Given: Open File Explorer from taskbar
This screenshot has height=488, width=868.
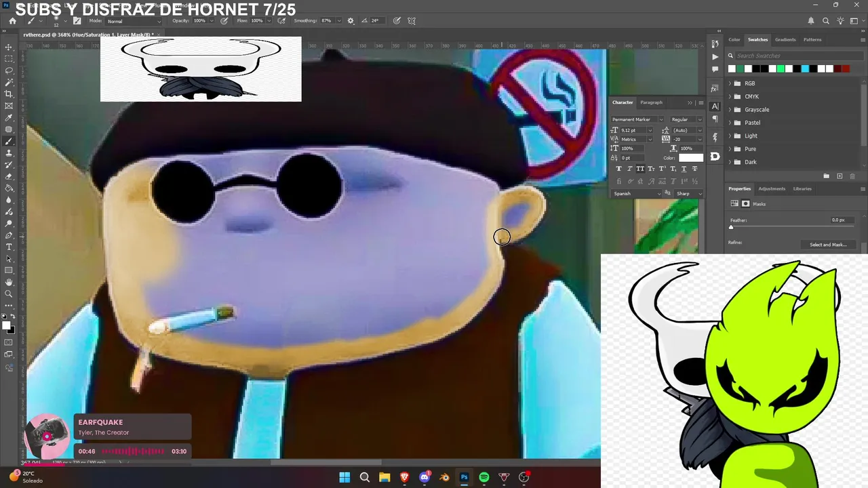Looking at the screenshot, I should coord(384,477).
